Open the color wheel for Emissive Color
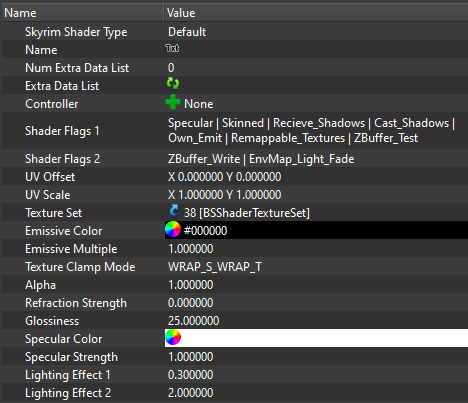 (173, 229)
